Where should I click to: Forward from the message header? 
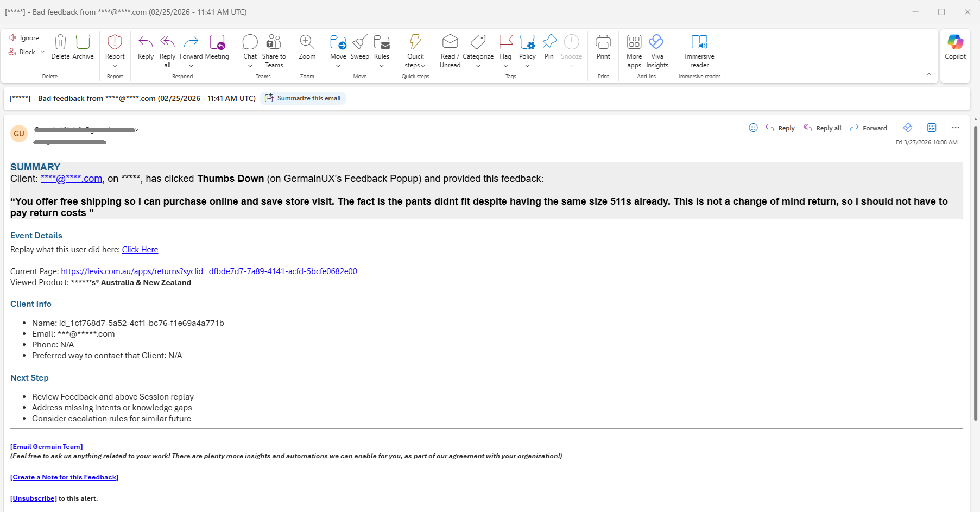[868, 128]
